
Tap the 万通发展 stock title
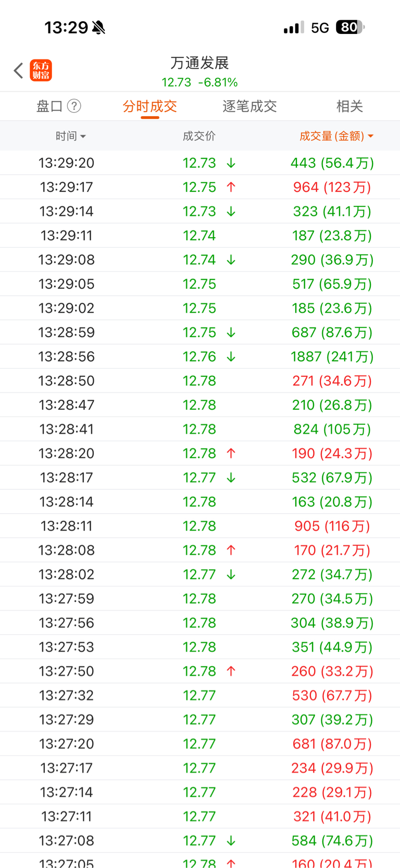[200, 63]
